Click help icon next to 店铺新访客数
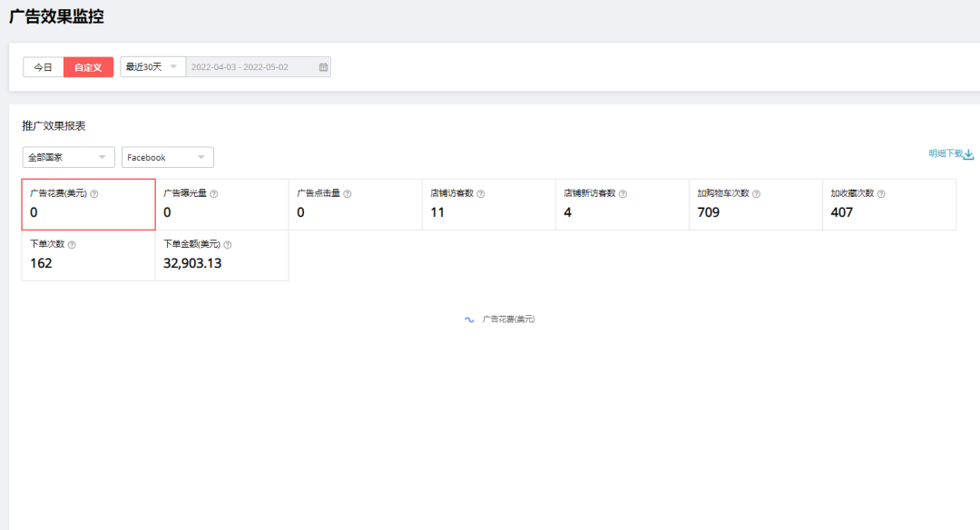The image size is (980, 530). pos(622,193)
